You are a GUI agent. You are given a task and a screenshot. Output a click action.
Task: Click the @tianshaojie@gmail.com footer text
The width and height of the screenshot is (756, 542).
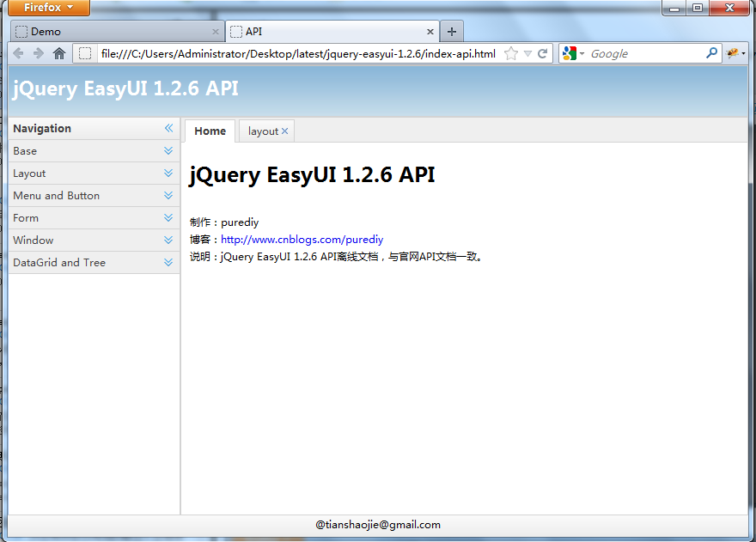point(378,525)
